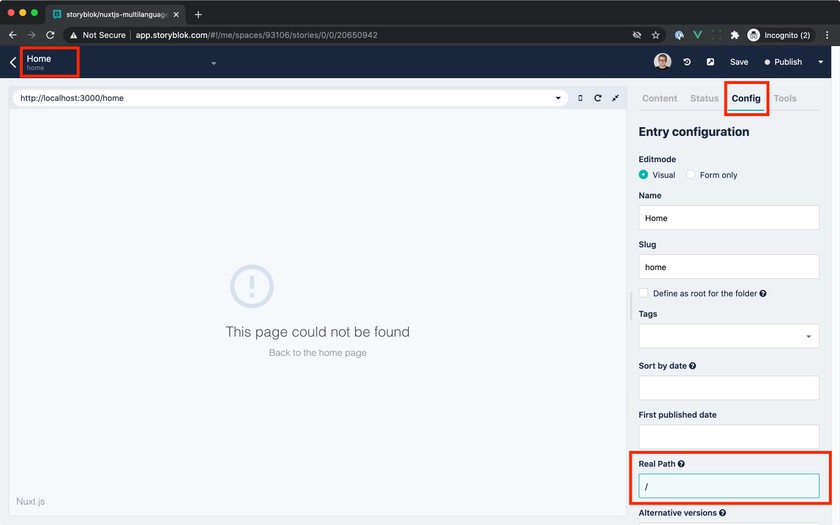Click the Slug input field containing home
The width and height of the screenshot is (840, 525).
(x=729, y=267)
